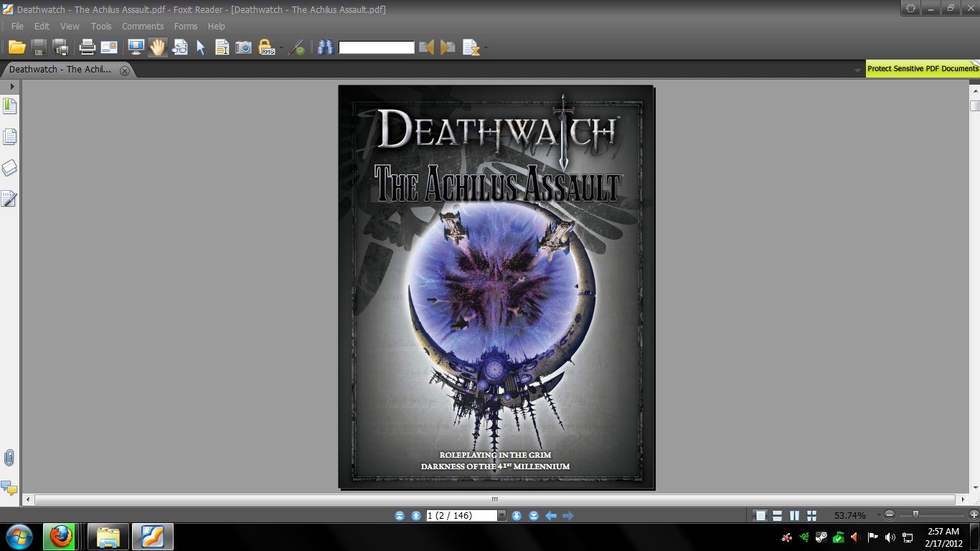This screenshot has height=551, width=980.
Task: Open the Edit menu
Action: pyautogui.click(x=42, y=26)
